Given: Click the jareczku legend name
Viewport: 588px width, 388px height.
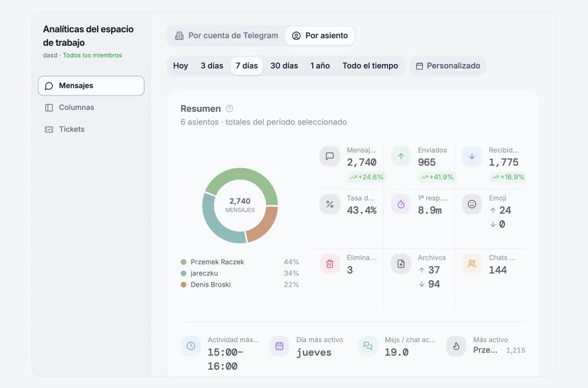Looking at the screenshot, I should 204,273.
